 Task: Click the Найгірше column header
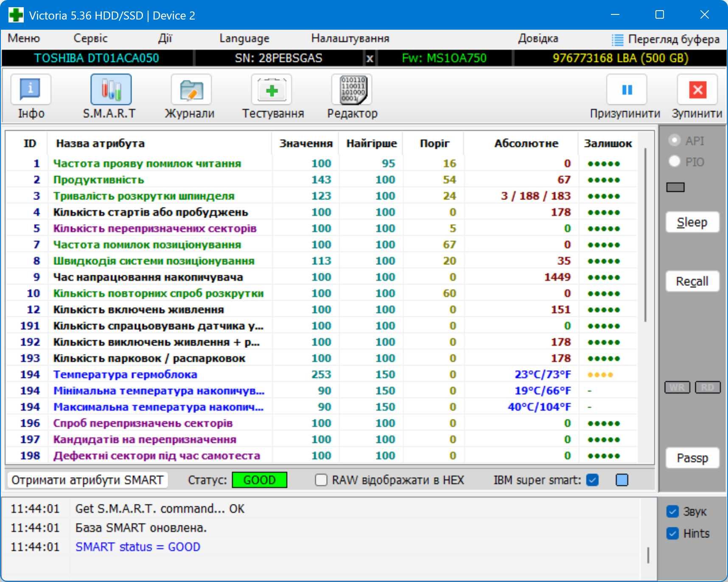pos(371,143)
